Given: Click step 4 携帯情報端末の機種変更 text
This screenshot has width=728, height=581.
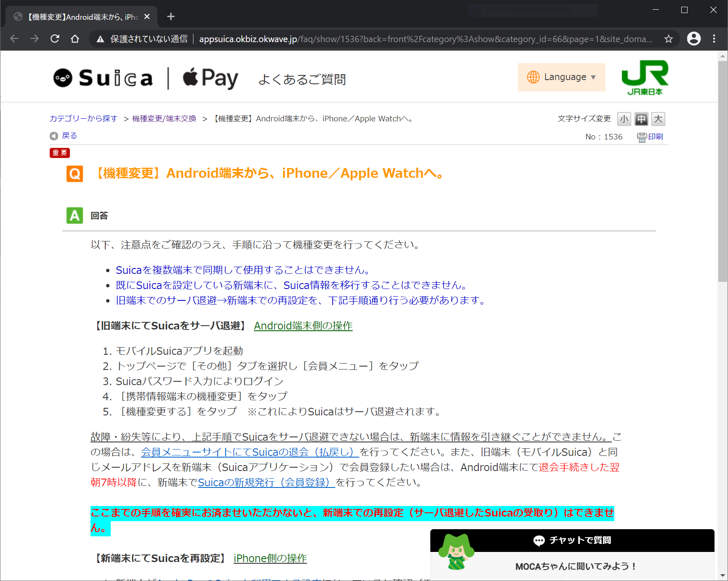Looking at the screenshot, I should coord(202,396).
